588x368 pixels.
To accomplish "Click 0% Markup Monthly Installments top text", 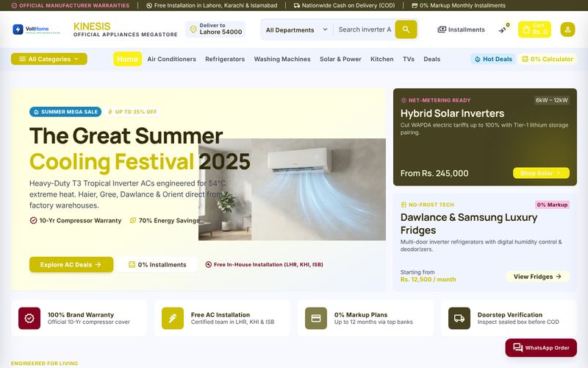I will [x=462, y=5].
